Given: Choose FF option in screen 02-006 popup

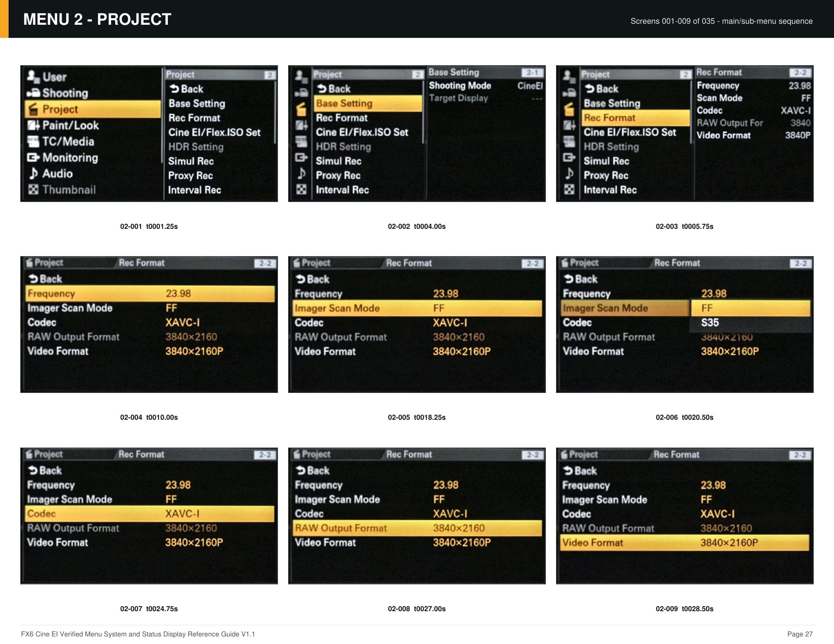Looking at the screenshot, I should click(x=751, y=308).
